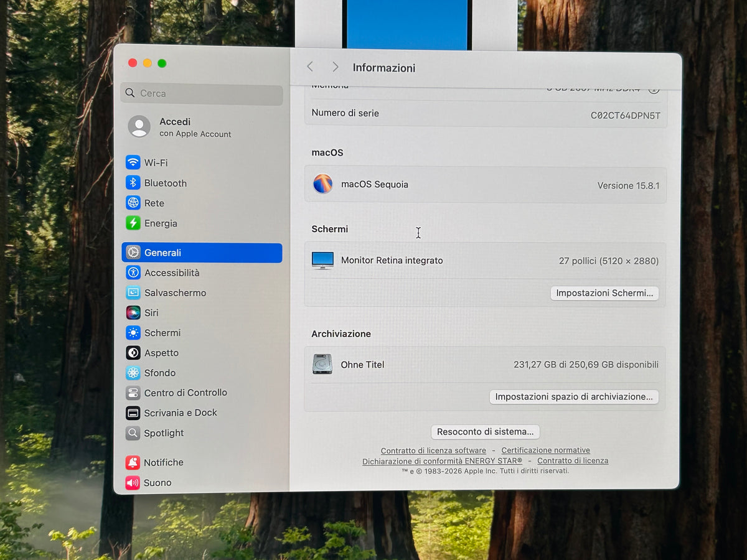This screenshot has width=747, height=560.
Task: Click the Informazioni title
Action: click(384, 68)
